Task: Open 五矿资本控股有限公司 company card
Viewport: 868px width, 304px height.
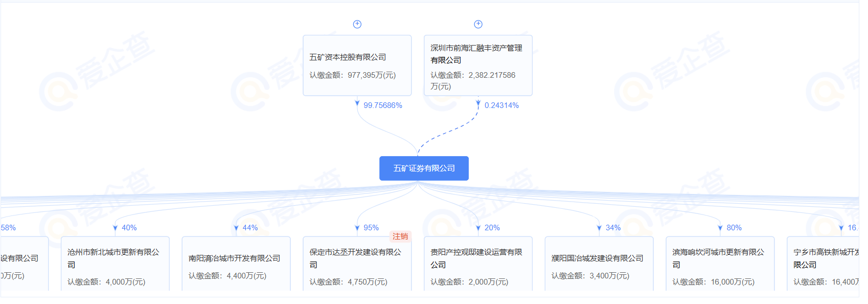Action: coord(357,66)
